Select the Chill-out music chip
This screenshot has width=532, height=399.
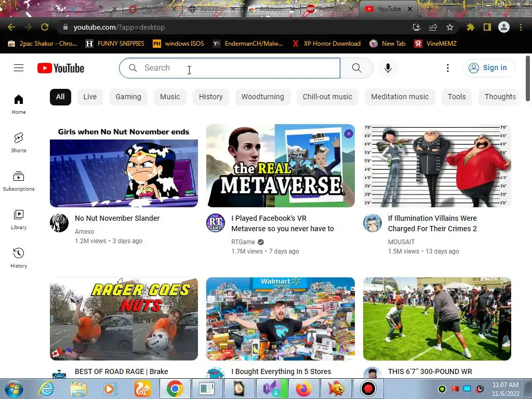tap(327, 97)
